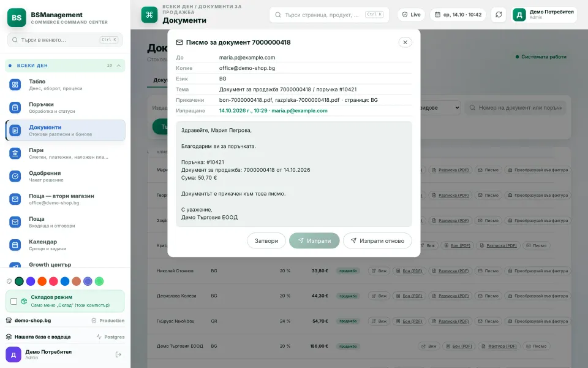Viewport: 588px width, 368px height.
Task: Open the Календар calendar icon
Action: pyautogui.click(x=15, y=245)
